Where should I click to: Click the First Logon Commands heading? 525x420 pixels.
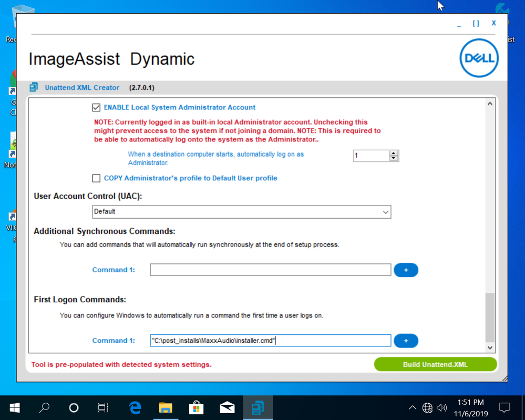(x=80, y=300)
